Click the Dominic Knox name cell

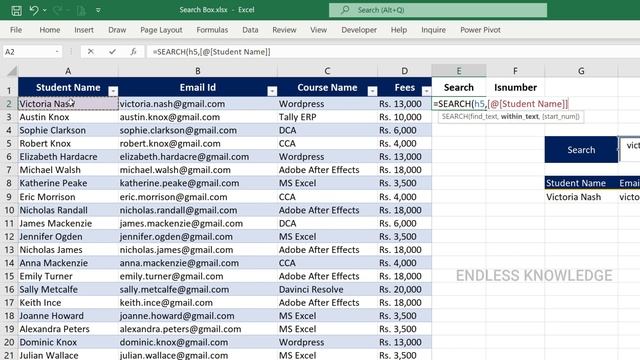click(68, 342)
